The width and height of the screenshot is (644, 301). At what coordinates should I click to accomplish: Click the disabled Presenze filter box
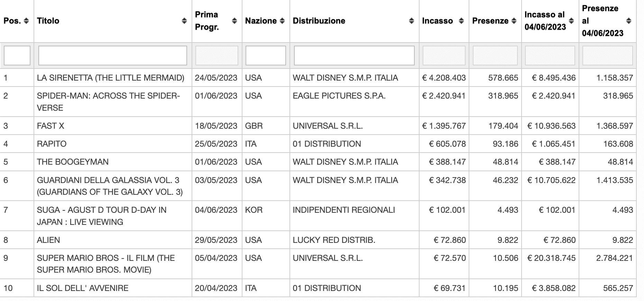(x=495, y=55)
